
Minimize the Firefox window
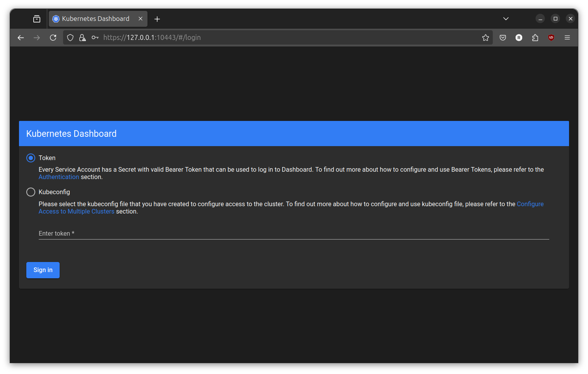[x=540, y=19]
